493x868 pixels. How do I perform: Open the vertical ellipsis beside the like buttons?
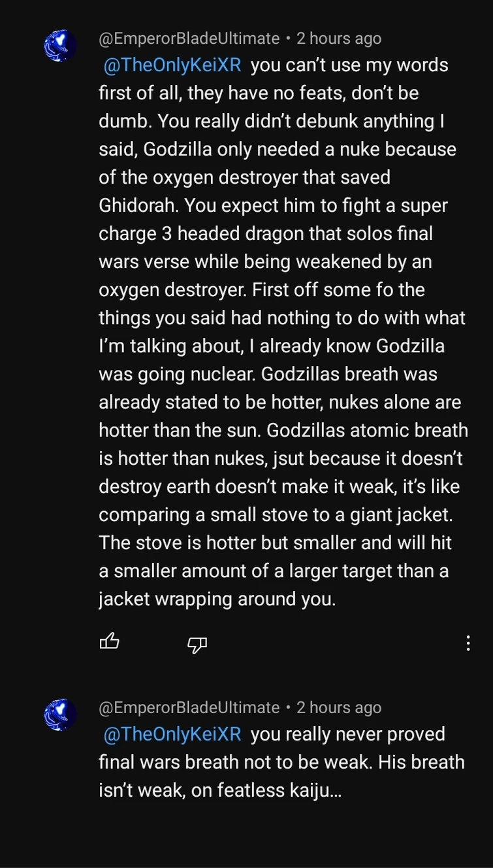(468, 644)
